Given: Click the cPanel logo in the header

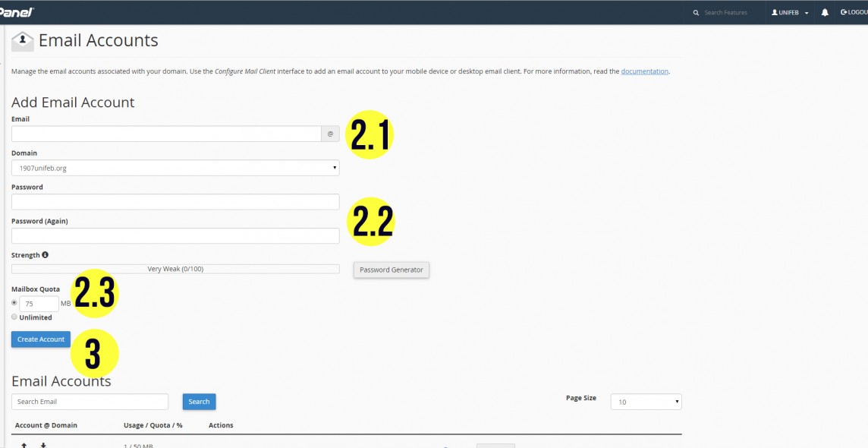Looking at the screenshot, I should [15, 12].
